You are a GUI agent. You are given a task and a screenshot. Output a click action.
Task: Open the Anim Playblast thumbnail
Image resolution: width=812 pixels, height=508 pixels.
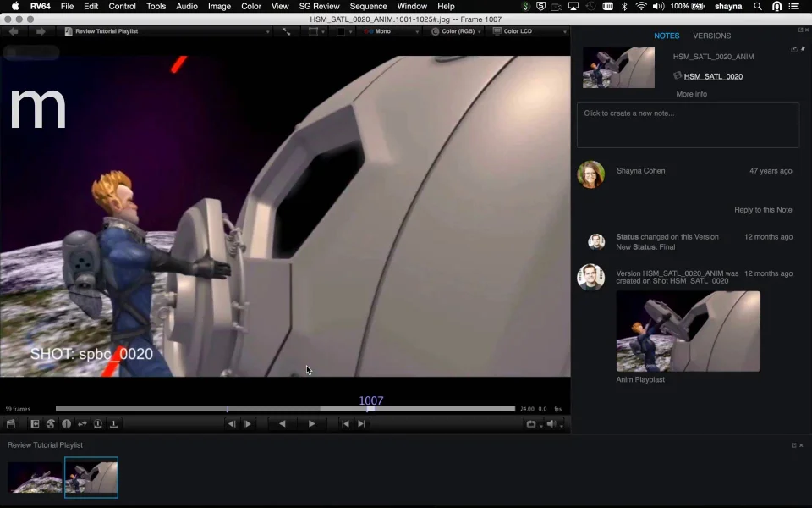click(688, 331)
